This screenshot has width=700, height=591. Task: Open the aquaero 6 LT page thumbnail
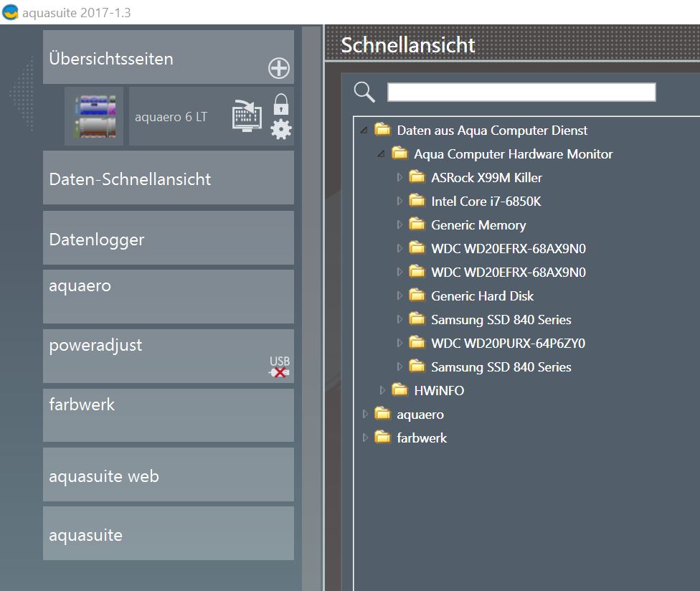coord(94,116)
